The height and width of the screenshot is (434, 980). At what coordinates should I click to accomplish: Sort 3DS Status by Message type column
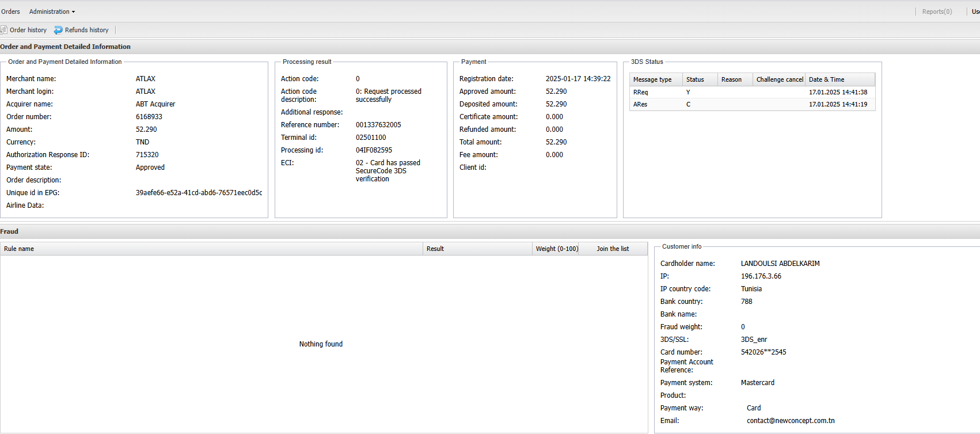click(652, 79)
